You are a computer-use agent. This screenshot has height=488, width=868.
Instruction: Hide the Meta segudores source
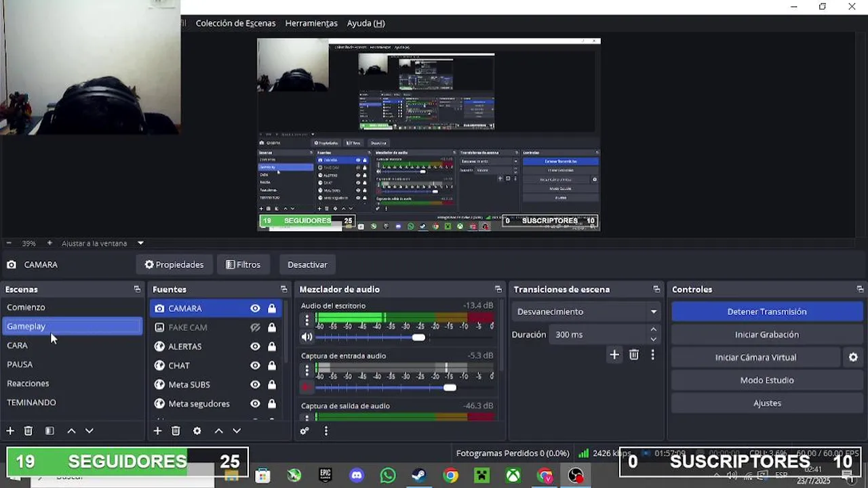[255, 403]
